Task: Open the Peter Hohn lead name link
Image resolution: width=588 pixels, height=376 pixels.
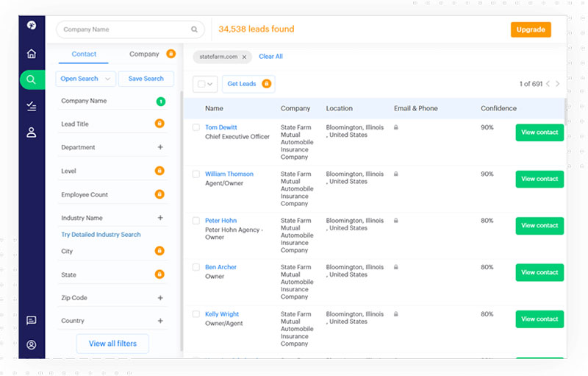Action: coord(221,221)
